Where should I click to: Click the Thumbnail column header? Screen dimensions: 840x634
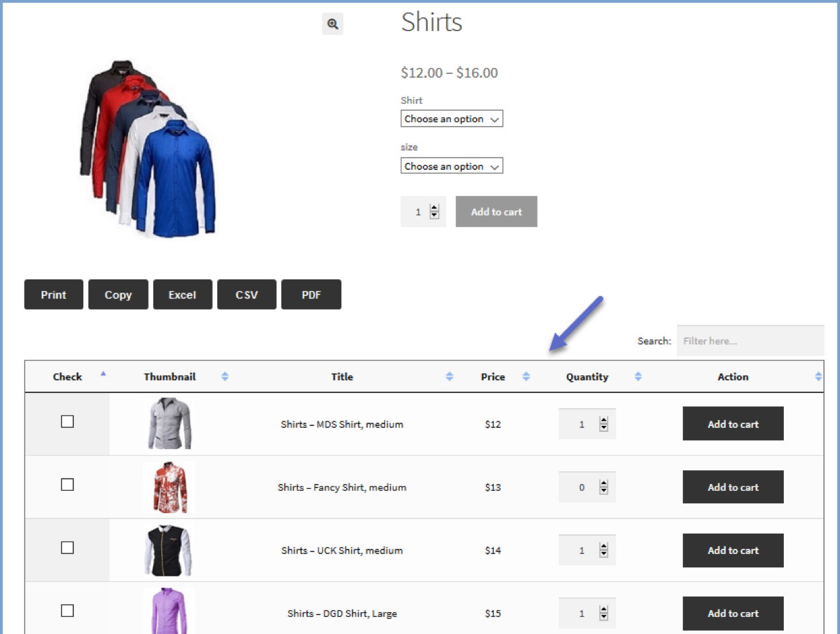(x=170, y=376)
